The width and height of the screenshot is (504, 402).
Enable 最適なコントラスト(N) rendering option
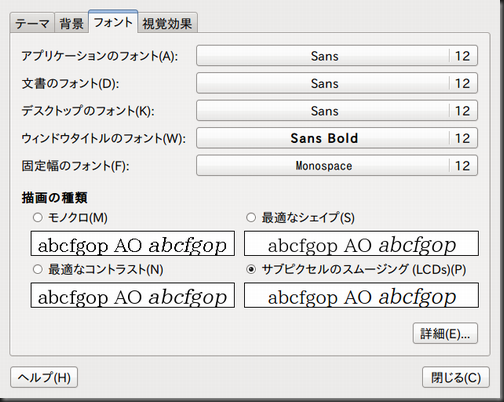(38, 269)
